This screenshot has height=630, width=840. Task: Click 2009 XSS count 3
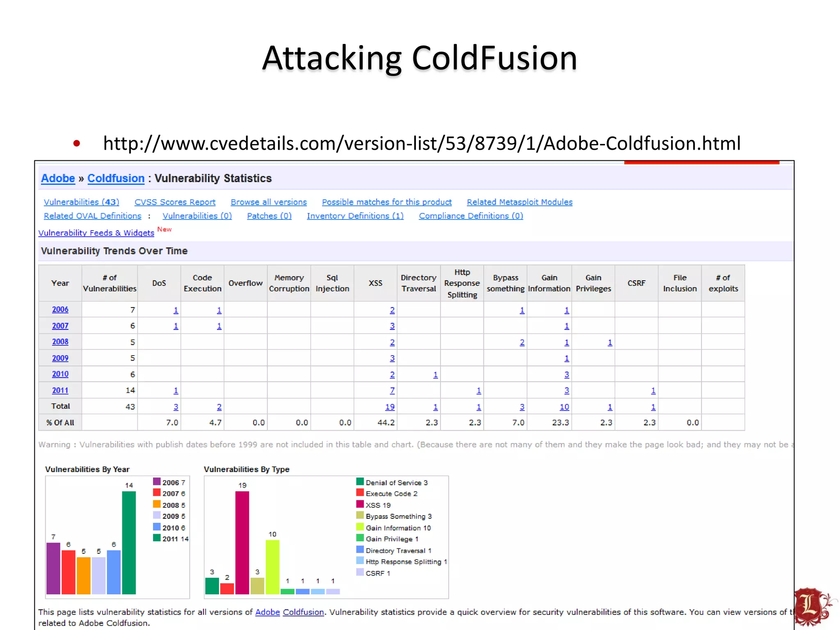click(392, 358)
